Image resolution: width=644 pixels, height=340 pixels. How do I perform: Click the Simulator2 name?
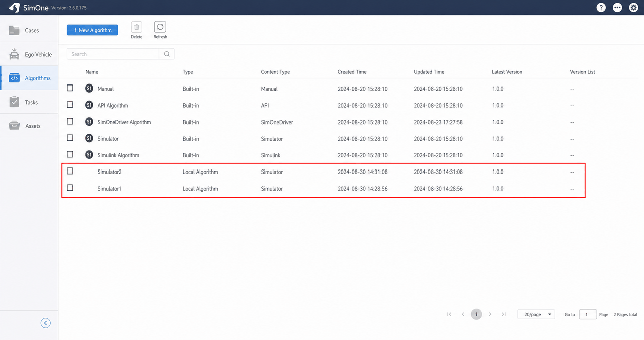pyautogui.click(x=110, y=172)
